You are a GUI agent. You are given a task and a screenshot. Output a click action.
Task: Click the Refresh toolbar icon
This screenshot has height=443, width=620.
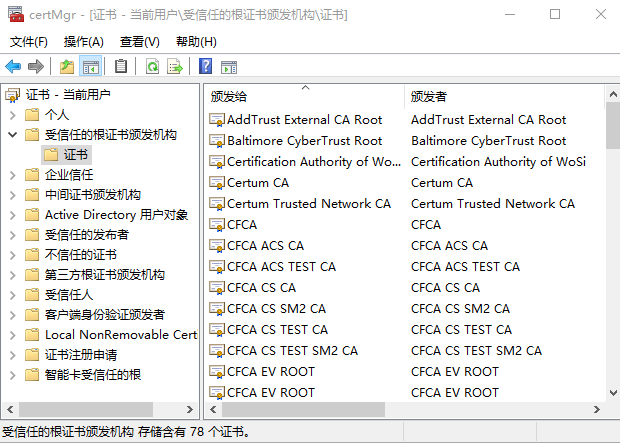[x=152, y=67]
